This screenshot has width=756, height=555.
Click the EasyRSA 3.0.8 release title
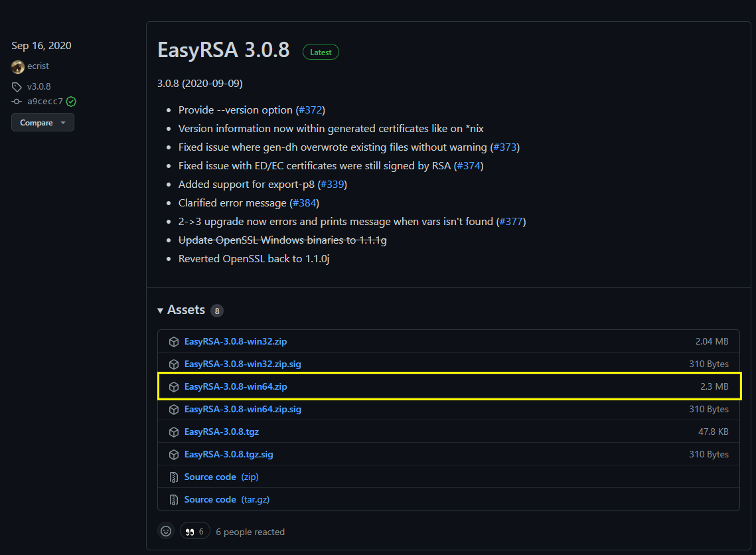[x=223, y=50]
